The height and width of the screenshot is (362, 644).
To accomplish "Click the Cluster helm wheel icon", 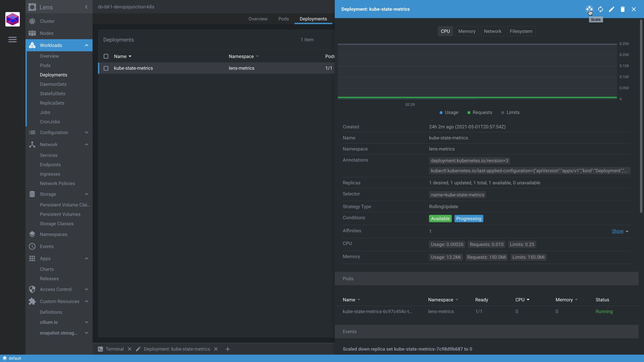I will pos(32,21).
